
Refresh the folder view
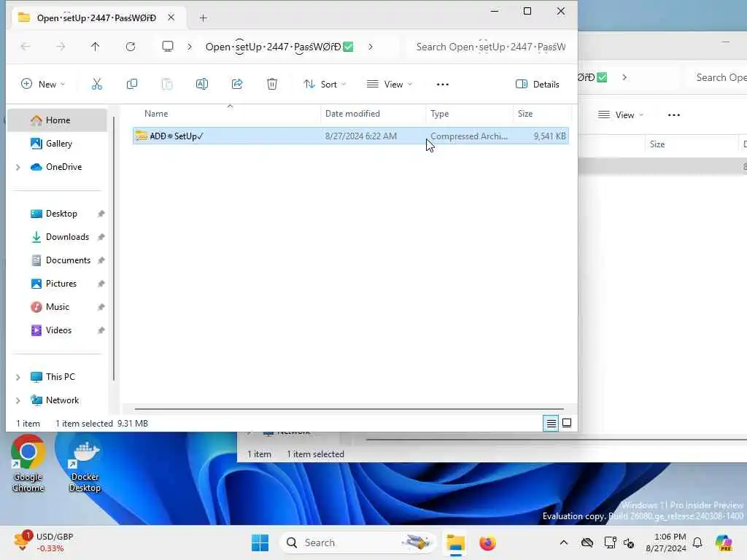(131, 47)
